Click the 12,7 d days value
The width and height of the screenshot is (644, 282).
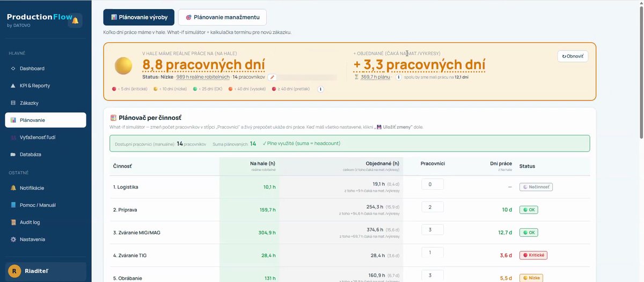coord(504,233)
